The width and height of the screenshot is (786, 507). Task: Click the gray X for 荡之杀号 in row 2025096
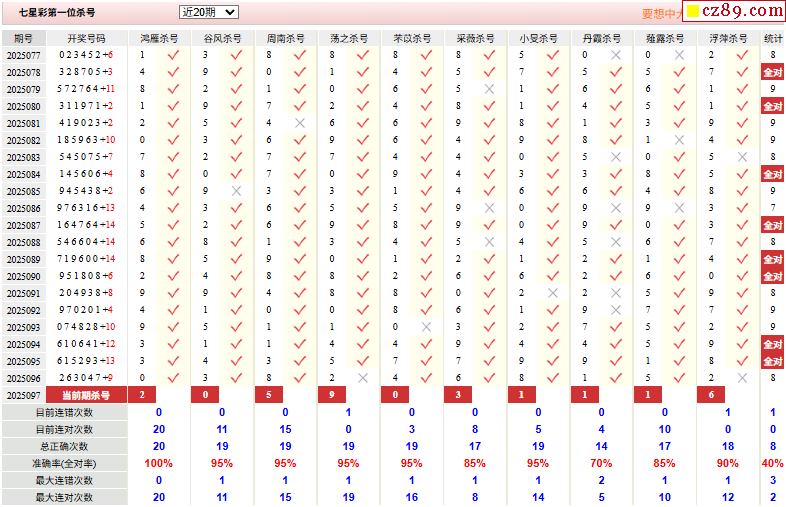[363, 378]
